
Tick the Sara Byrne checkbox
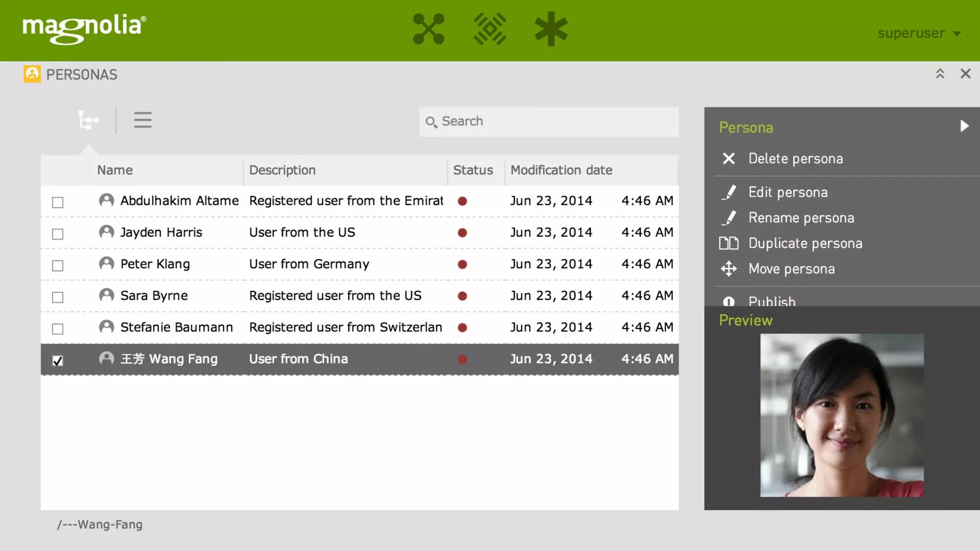pyautogui.click(x=57, y=297)
